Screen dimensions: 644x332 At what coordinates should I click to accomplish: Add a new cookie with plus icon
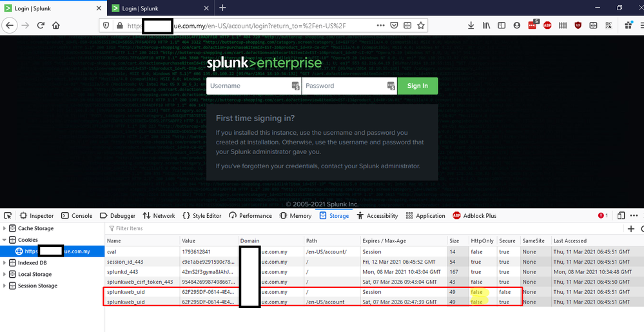tap(630, 229)
